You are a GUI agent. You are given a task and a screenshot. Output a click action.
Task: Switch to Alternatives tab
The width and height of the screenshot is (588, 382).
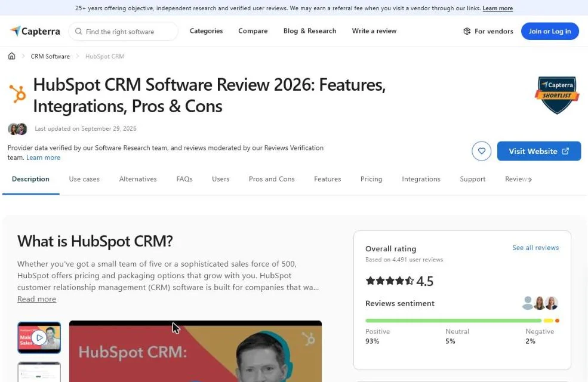pyautogui.click(x=138, y=179)
